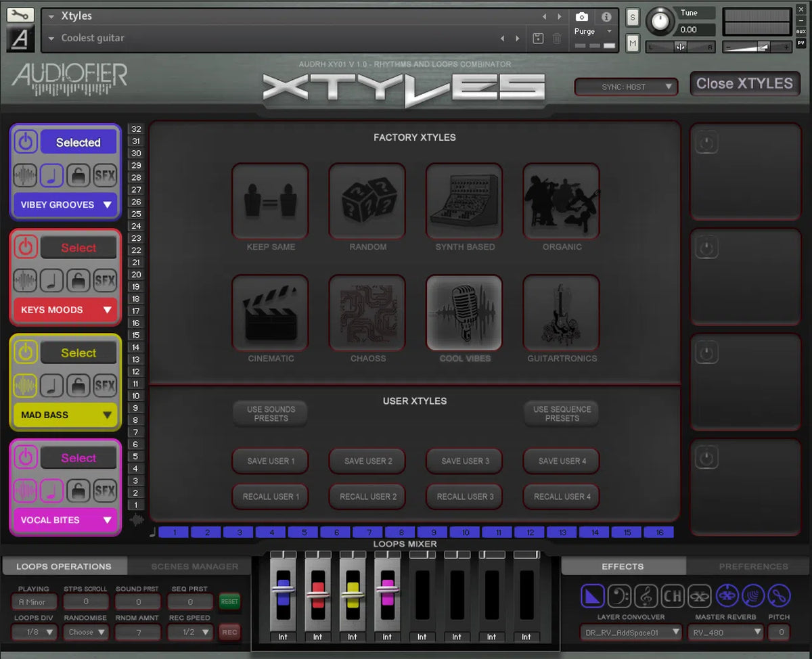Click the RECALL USER 3 button
This screenshot has width=812, height=659.
click(464, 497)
